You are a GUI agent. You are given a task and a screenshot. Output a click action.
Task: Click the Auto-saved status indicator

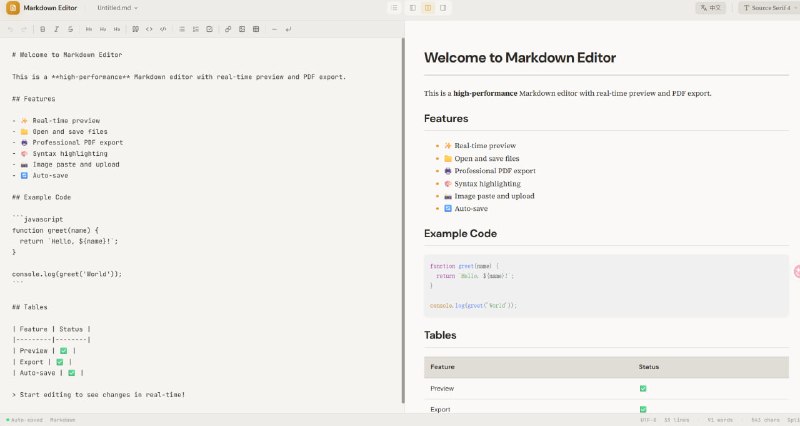[24, 420]
